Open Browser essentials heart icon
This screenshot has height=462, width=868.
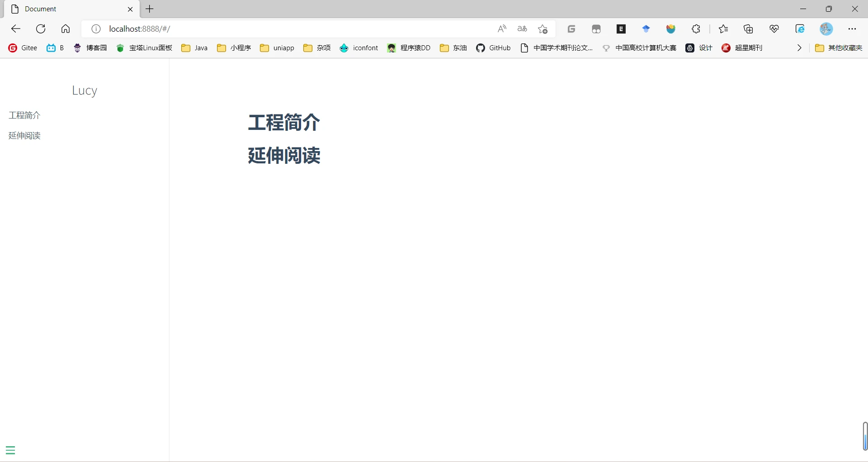(774, 29)
